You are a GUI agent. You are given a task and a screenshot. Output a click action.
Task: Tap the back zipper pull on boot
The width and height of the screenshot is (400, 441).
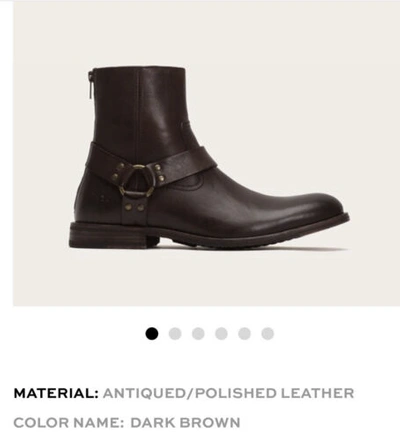[91, 86]
